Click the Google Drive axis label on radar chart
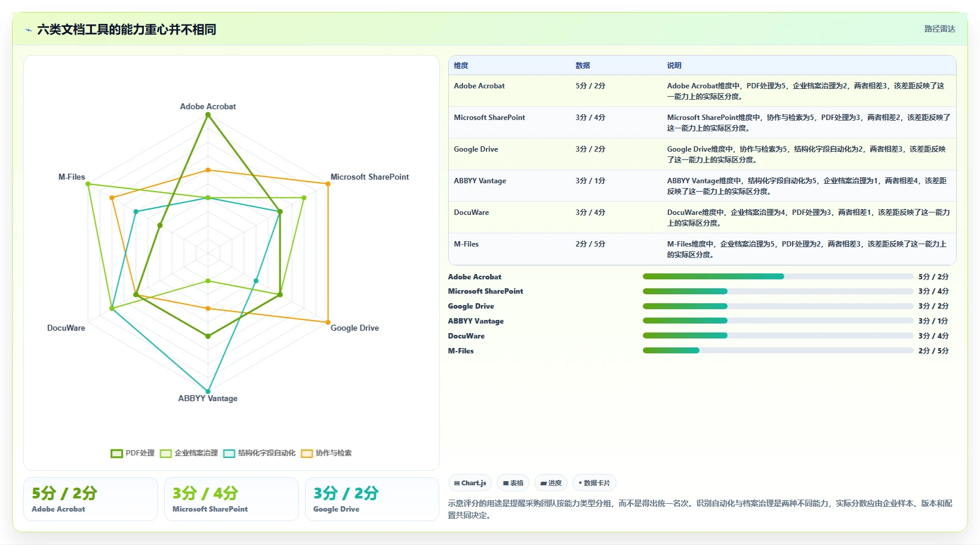 (355, 328)
